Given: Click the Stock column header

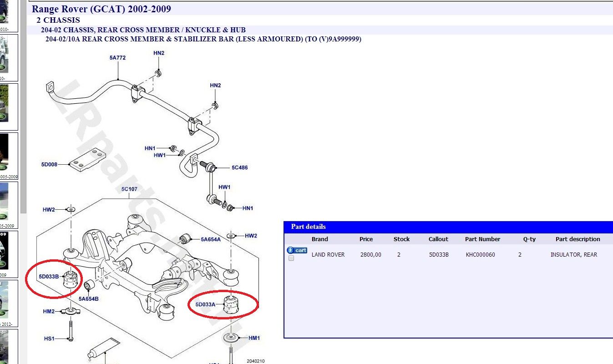Looking at the screenshot, I should [x=401, y=239].
